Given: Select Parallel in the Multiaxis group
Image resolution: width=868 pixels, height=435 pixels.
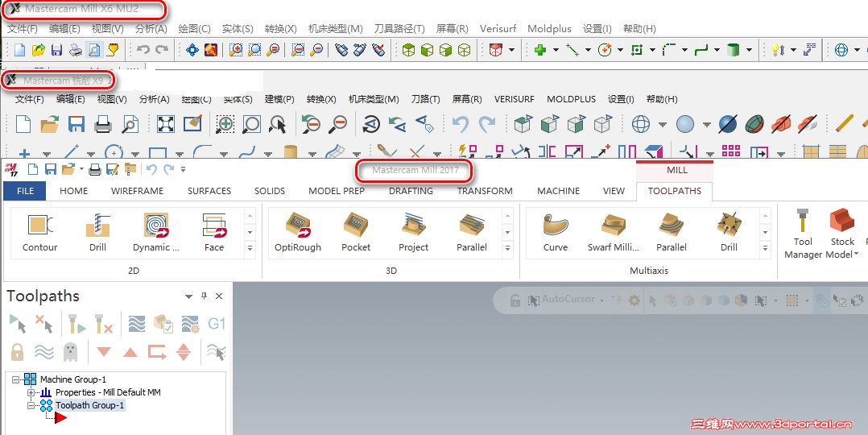Looking at the screenshot, I should pyautogui.click(x=672, y=232).
